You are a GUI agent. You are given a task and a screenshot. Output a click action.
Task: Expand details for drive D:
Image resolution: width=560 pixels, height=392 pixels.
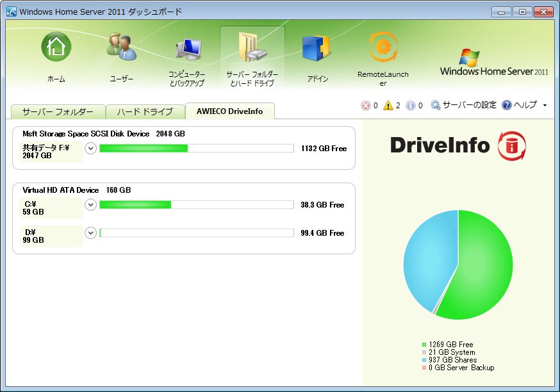click(90, 233)
